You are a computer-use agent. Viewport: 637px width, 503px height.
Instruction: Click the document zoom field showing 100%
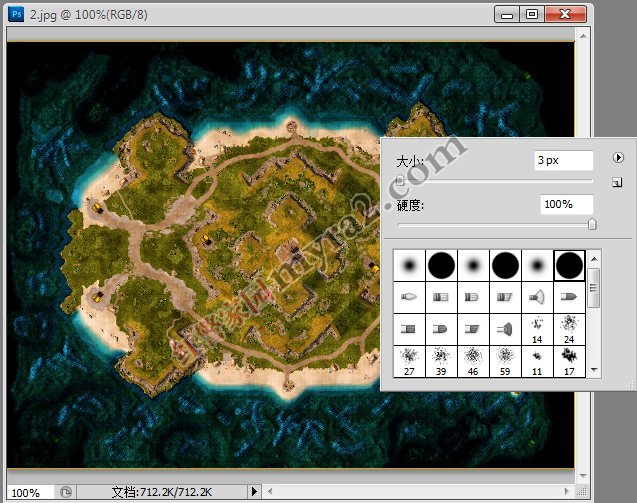(x=30, y=493)
